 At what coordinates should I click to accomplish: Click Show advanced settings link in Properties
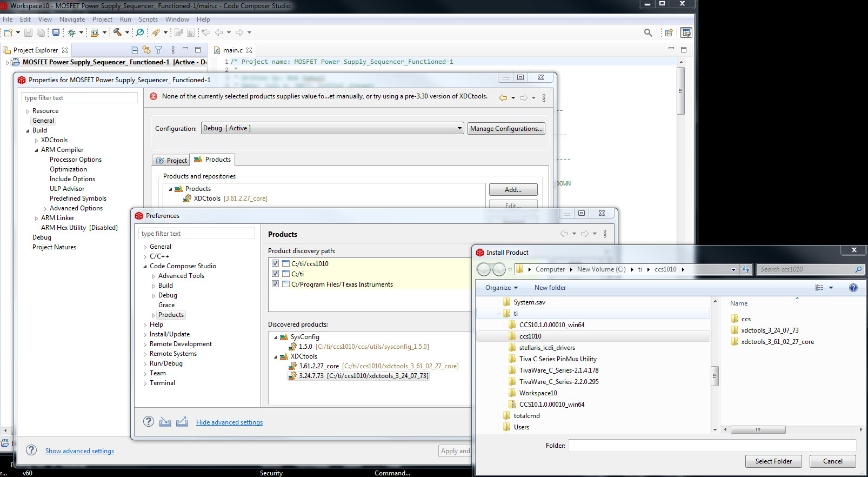[x=79, y=451]
